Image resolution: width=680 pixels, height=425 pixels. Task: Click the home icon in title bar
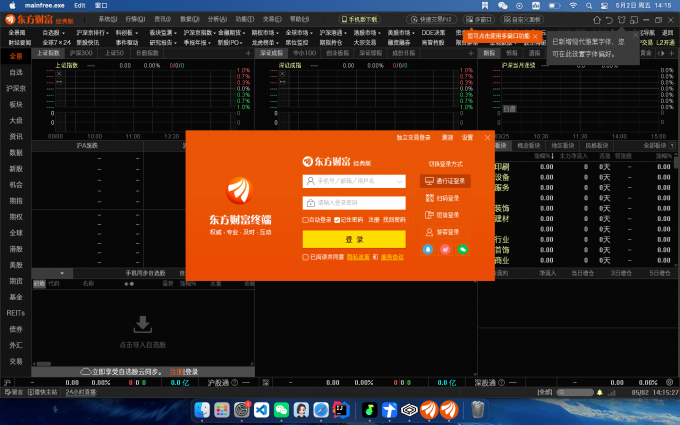tap(597, 20)
